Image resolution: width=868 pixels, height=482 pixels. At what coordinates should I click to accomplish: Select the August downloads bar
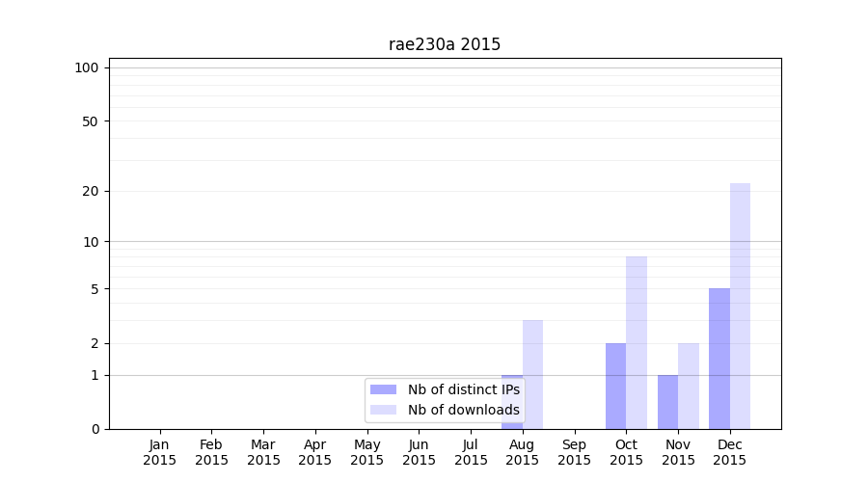click(532, 374)
